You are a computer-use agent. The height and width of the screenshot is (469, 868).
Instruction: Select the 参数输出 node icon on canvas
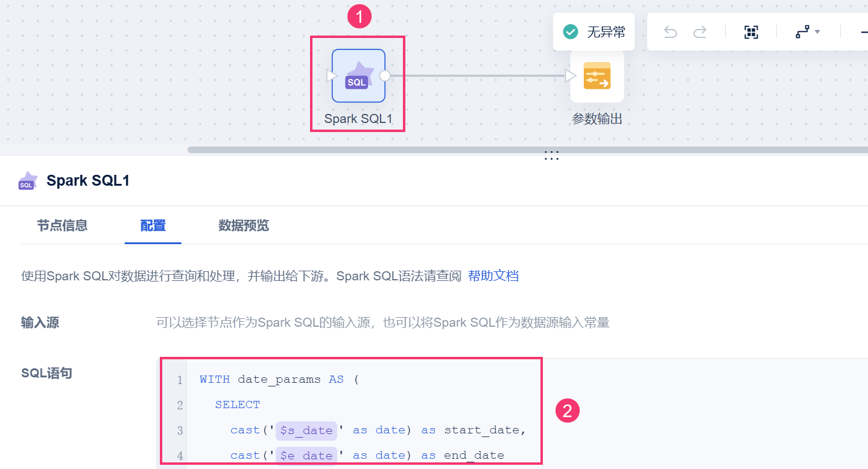click(x=597, y=76)
